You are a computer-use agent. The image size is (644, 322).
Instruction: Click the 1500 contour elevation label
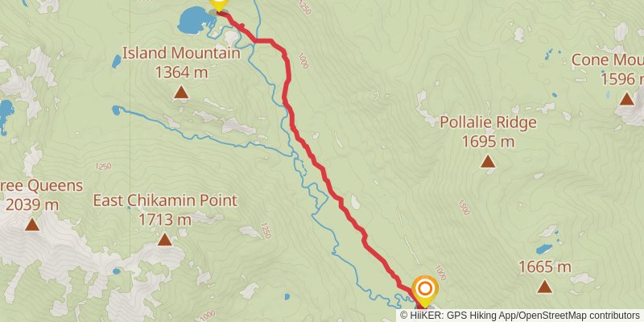click(x=463, y=208)
